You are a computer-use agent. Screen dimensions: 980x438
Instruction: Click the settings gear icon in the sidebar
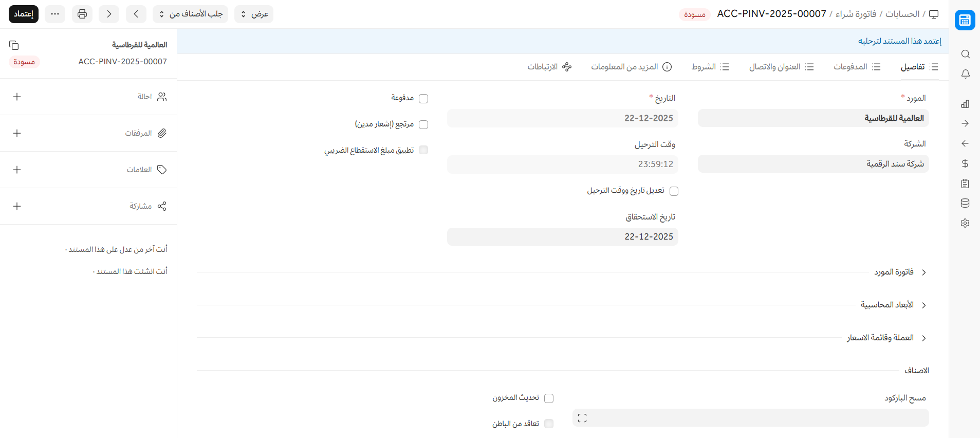pos(965,223)
